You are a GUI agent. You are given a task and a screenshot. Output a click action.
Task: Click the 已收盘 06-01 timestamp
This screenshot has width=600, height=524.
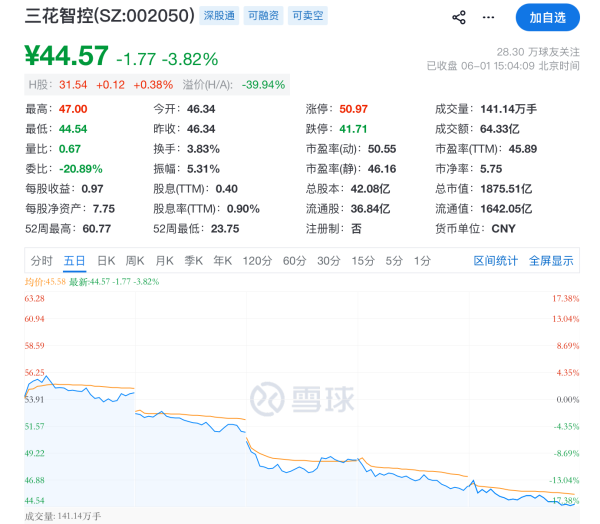[x=503, y=66]
